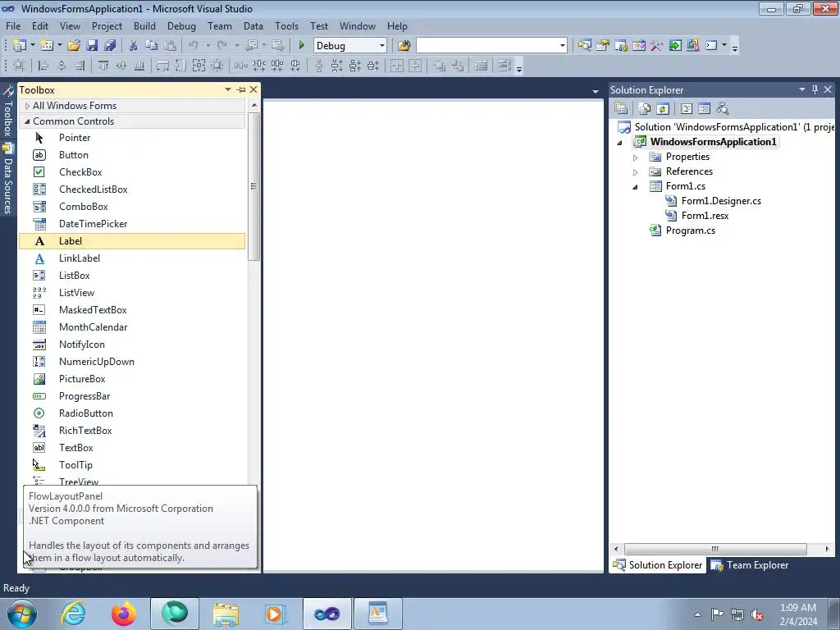Select Form1.Designer.cs in Solution Explorer

pos(721,201)
